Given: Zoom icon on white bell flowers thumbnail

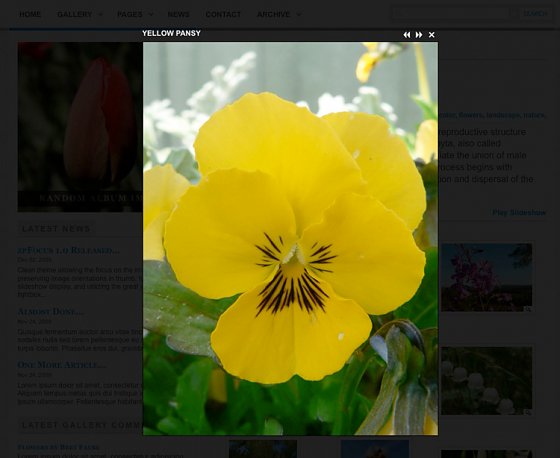Looking at the screenshot, I should point(528,412).
